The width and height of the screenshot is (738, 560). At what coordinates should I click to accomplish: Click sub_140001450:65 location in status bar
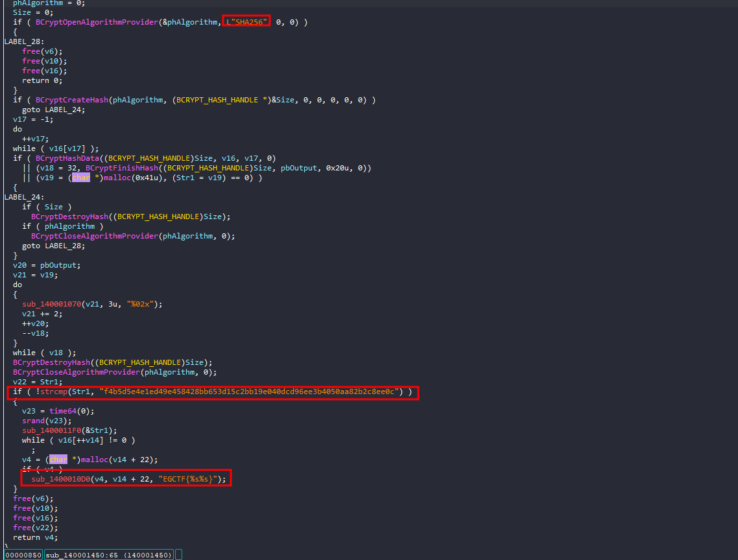coord(108,555)
